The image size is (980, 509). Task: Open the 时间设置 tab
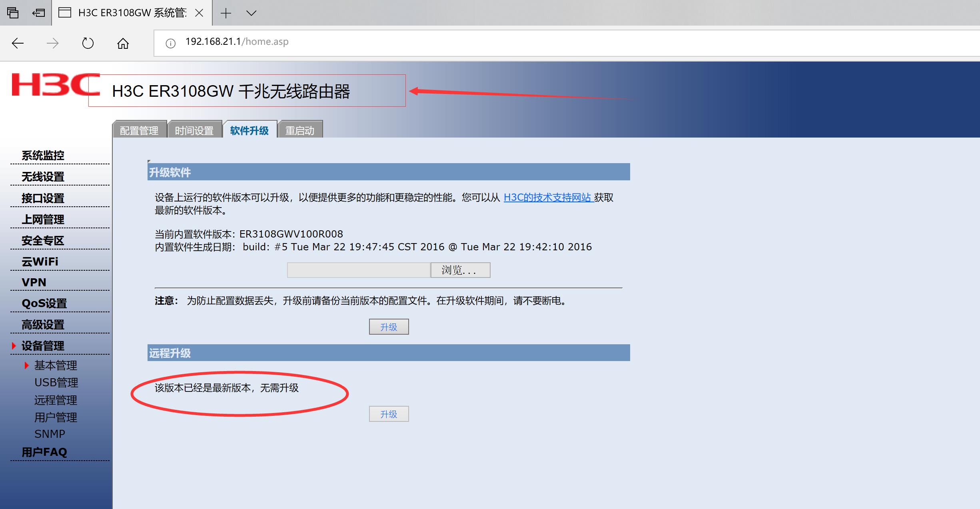click(x=194, y=130)
